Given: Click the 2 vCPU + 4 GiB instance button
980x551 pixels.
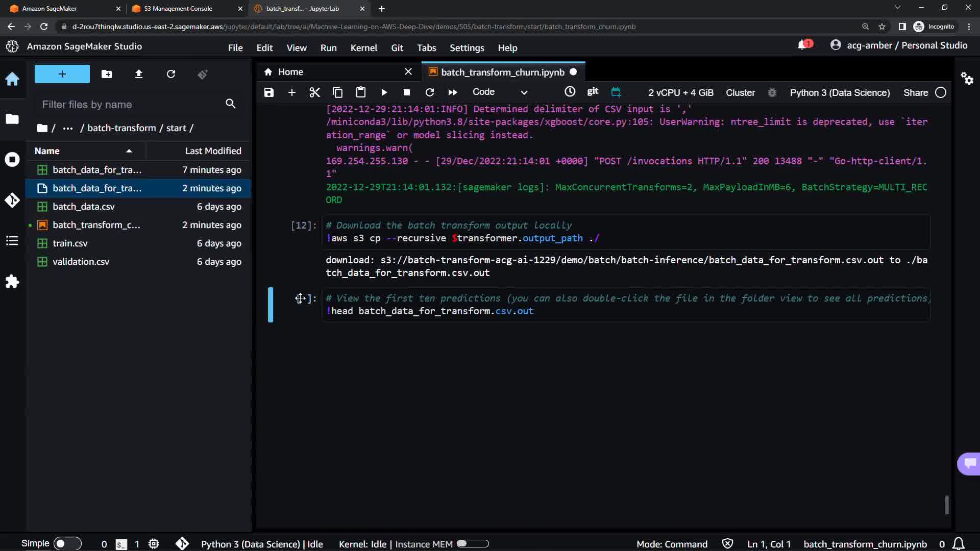Looking at the screenshot, I should pyautogui.click(x=680, y=93).
